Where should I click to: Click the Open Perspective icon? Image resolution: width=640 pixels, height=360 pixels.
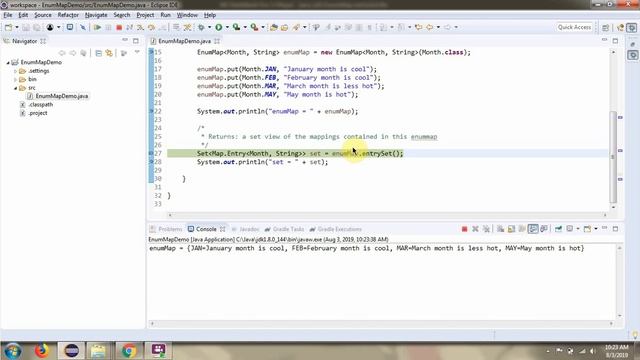click(606, 27)
